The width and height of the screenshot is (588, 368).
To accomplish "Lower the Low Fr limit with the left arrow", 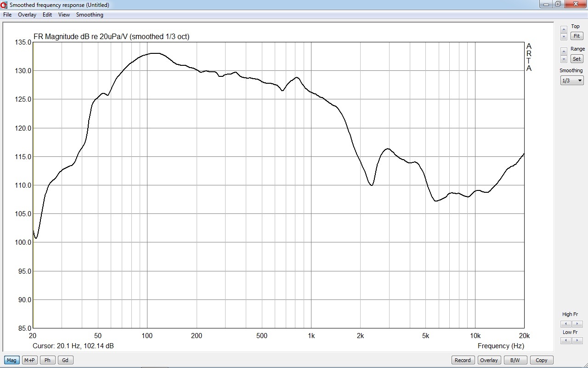I will (566, 340).
